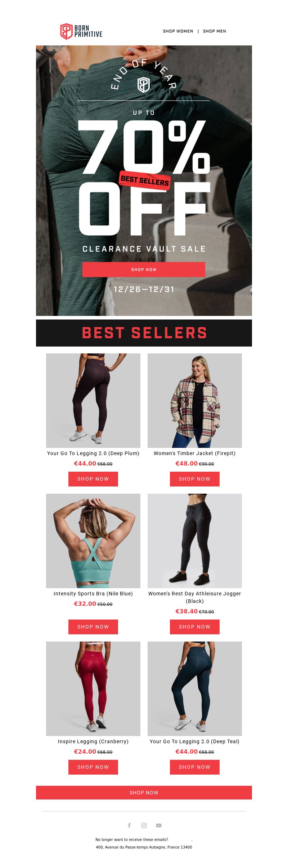Open Nile Blue sports bra image
Viewport: 288px width, 868px height.
click(x=93, y=541)
